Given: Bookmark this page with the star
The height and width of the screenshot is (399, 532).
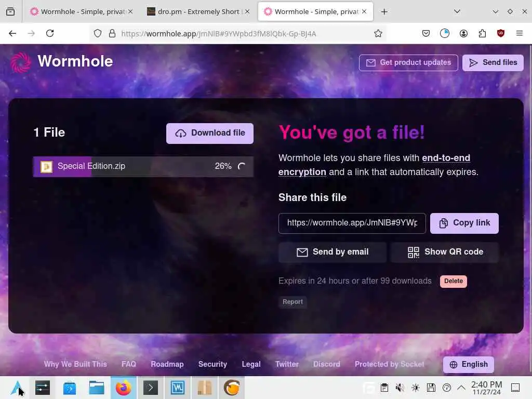Looking at the screenshot, I should [x=378, y=33].
